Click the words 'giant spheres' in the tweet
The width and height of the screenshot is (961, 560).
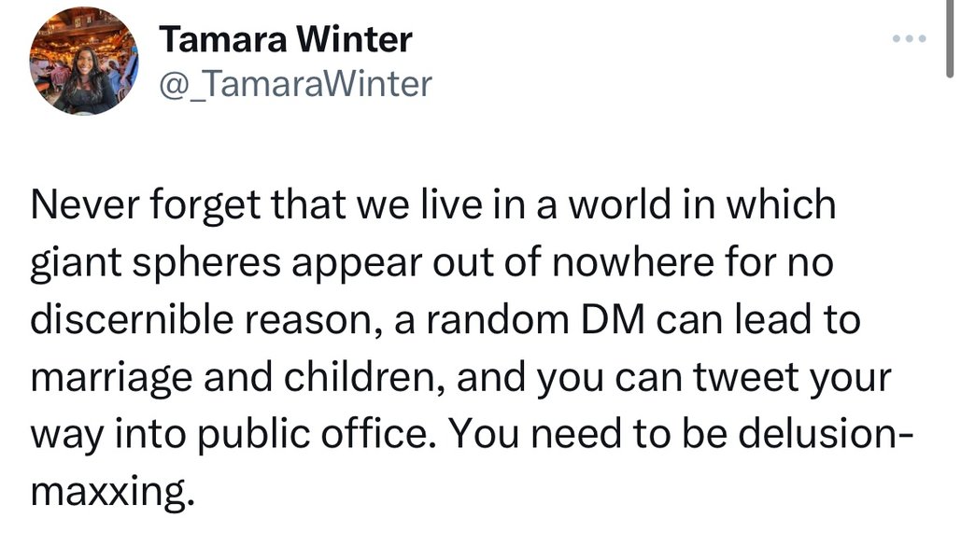[155, 263]
